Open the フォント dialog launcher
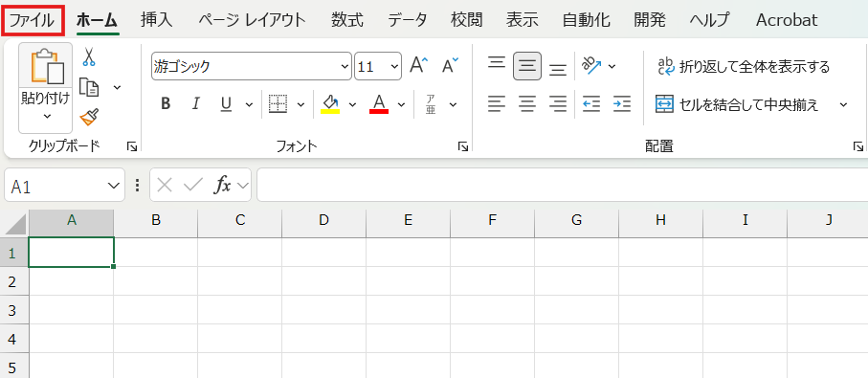 coord(463,146)
